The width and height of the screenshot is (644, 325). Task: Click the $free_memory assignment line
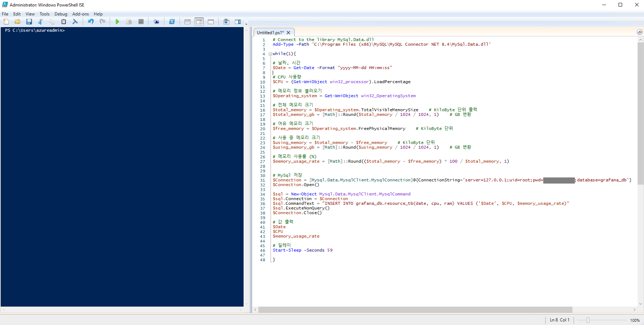click(x=363, y=129)
